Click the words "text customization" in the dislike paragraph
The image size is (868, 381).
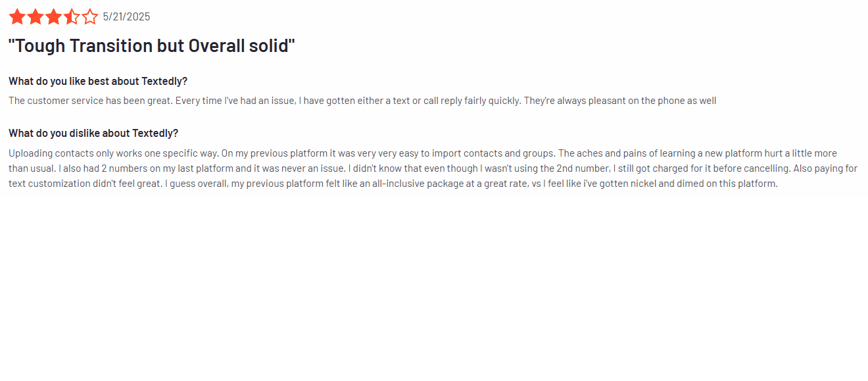coord(50,184)
